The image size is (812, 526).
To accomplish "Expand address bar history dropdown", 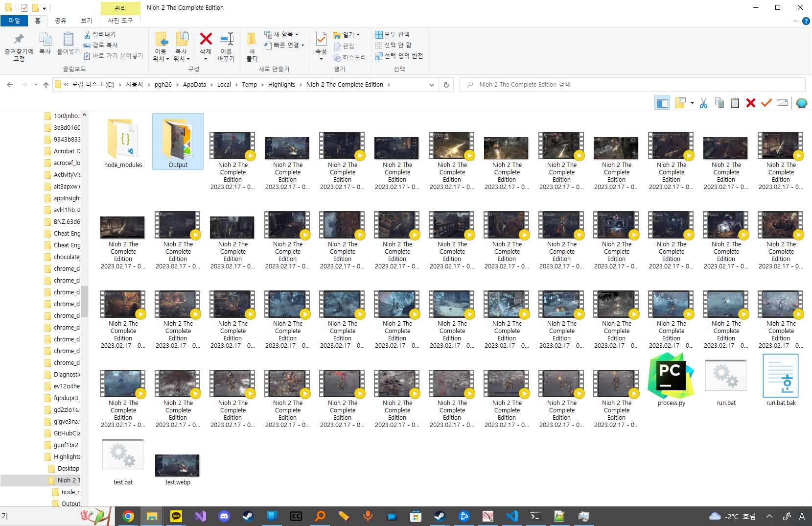I will tap(431, 85).
